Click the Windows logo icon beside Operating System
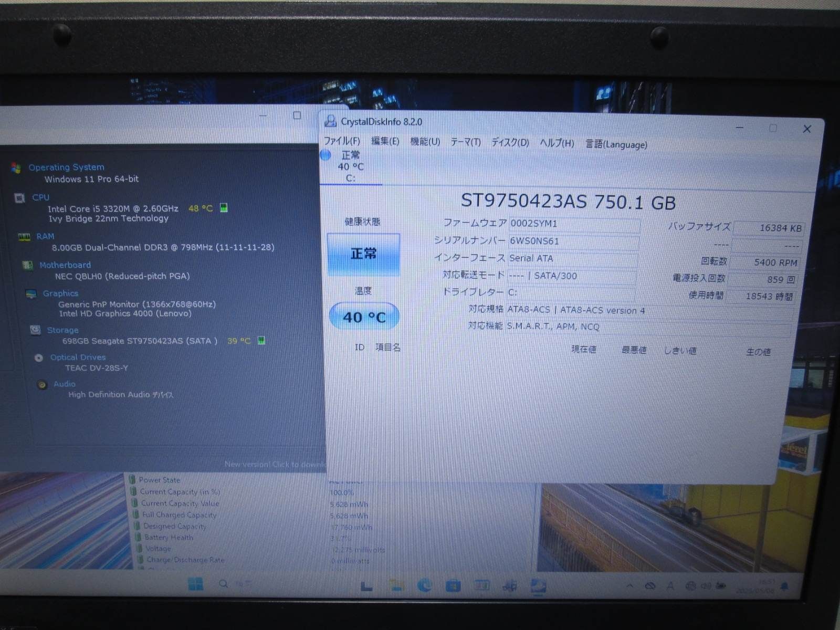 (x=16, y=168)
